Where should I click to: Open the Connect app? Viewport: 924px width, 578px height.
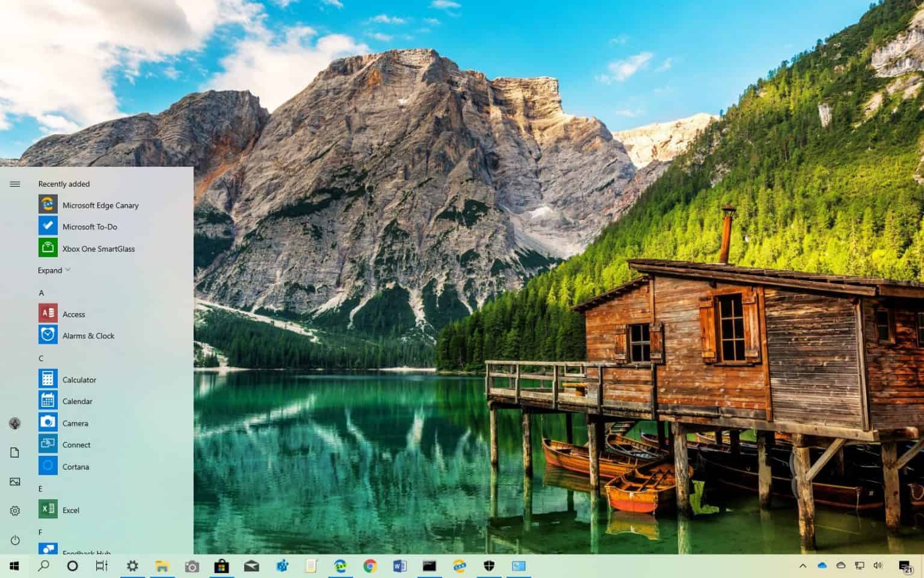click(75, 444)
